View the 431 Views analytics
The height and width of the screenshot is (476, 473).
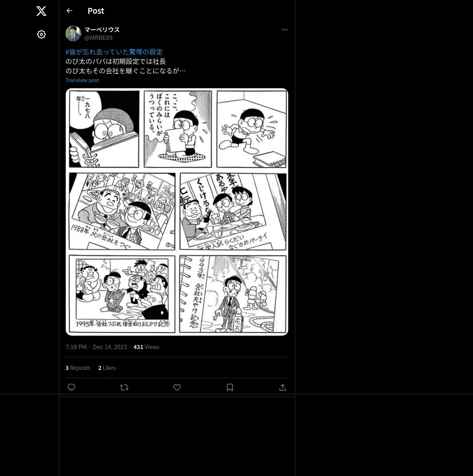click(x=146, y=347)
